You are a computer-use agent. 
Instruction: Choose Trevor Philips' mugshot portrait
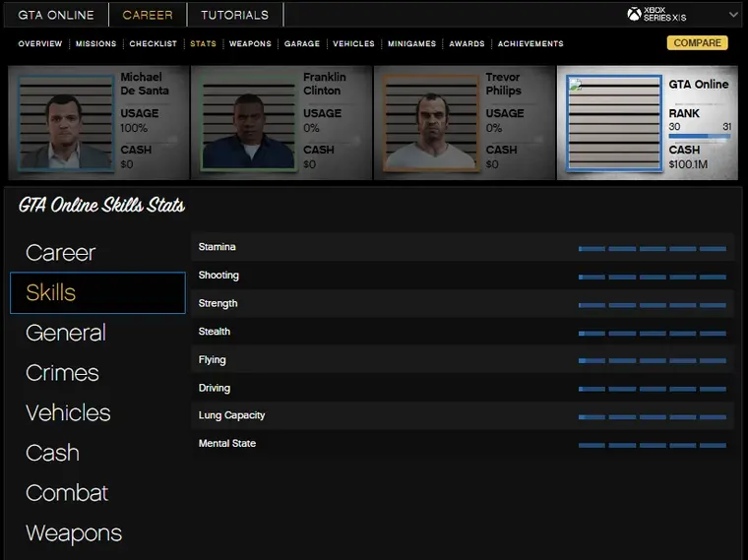coord(430,123)
